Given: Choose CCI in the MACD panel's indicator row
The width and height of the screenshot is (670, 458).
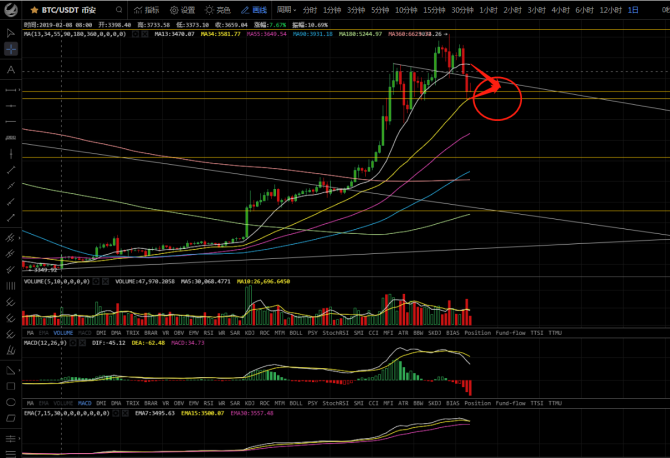Looking at the screenshot, I should (373, 403).
